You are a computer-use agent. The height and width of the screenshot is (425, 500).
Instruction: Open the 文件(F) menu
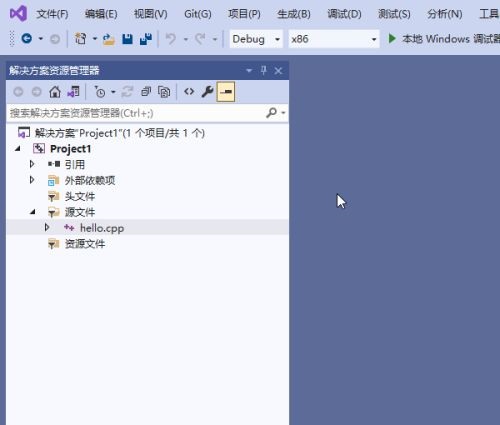pyautogui.click(x=52, y=14)
